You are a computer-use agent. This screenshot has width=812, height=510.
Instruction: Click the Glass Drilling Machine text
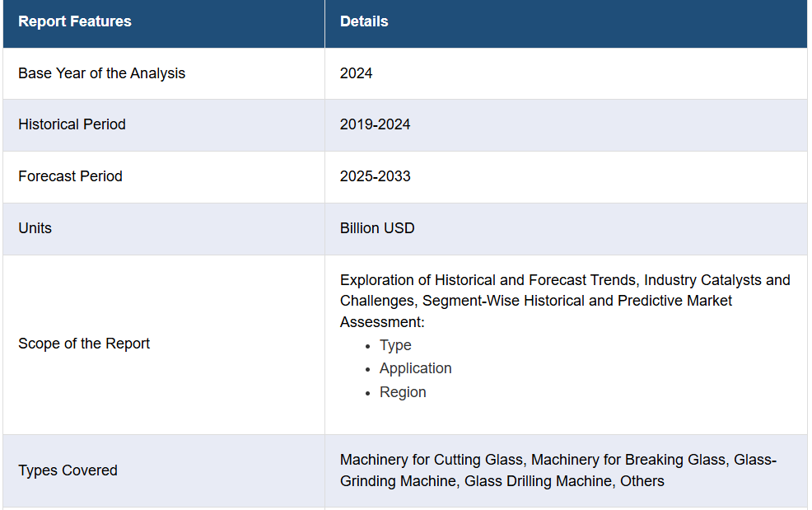[538, 481]
